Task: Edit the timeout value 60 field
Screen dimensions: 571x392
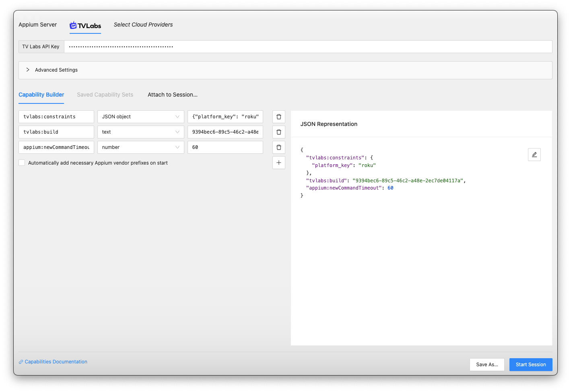Action: [x=225, y=147]
